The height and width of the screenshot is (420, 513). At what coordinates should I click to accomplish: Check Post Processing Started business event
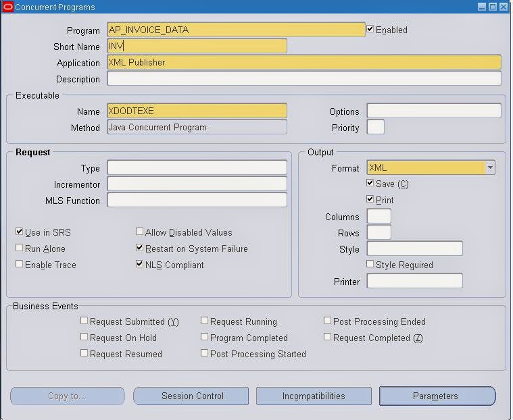point(205,353)
